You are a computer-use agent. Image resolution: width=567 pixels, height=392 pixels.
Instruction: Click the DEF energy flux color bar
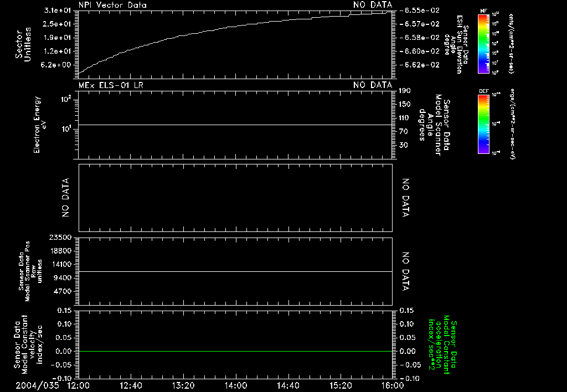point(484,124)
